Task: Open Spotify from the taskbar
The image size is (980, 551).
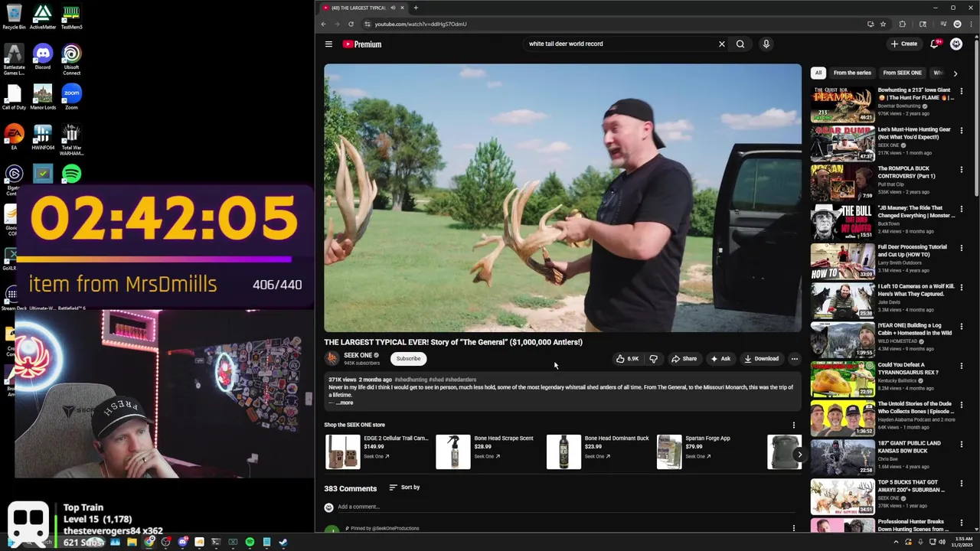Action: point(250,543)
